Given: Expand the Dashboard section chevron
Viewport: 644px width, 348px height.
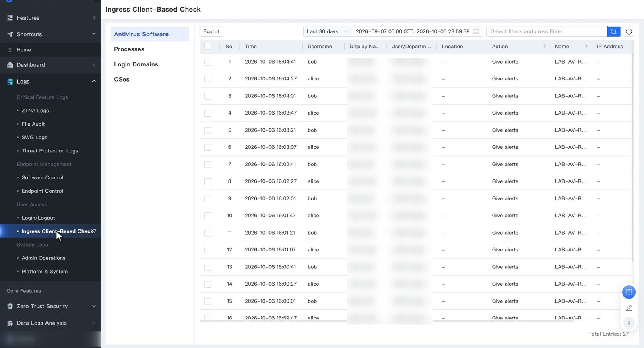Looking at the screenshot, I should (x=94, y=65).
